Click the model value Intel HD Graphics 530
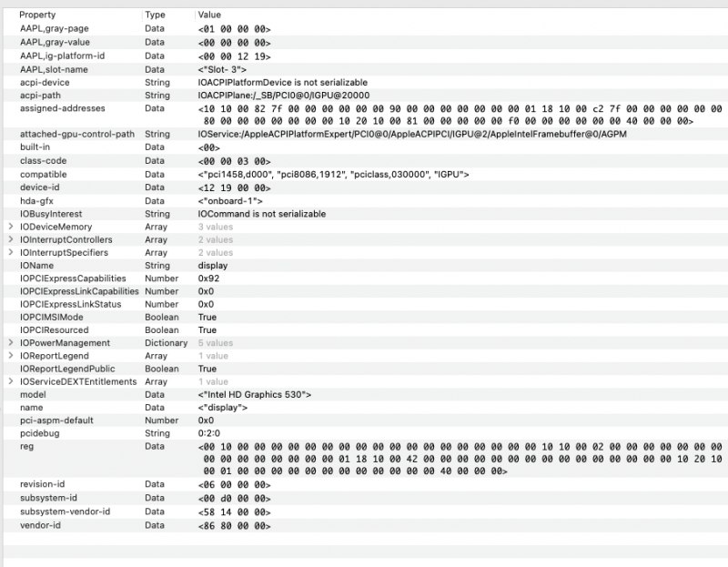Screen dimensions: 728x567 tap(256, 395)
